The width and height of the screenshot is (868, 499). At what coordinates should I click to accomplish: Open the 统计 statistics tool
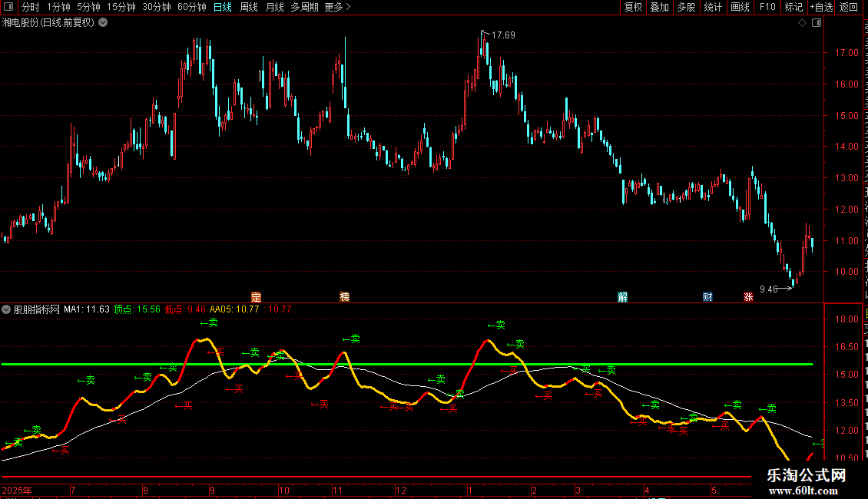pyautogui.click(x=712, y=7)
